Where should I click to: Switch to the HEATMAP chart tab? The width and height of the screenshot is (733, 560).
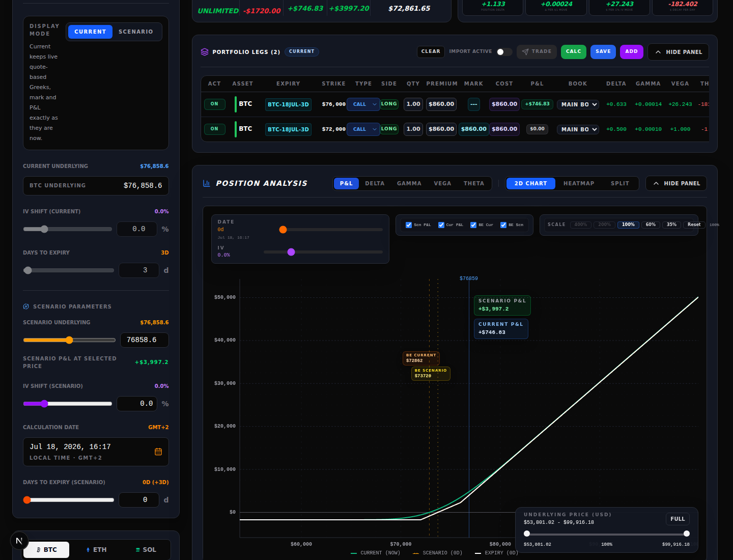579,183
